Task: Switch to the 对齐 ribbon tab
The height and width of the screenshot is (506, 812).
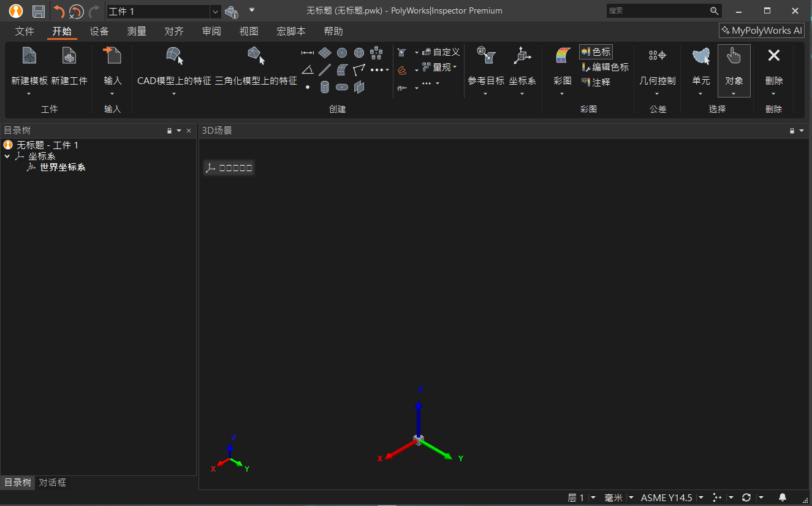Action: point(174,31)
